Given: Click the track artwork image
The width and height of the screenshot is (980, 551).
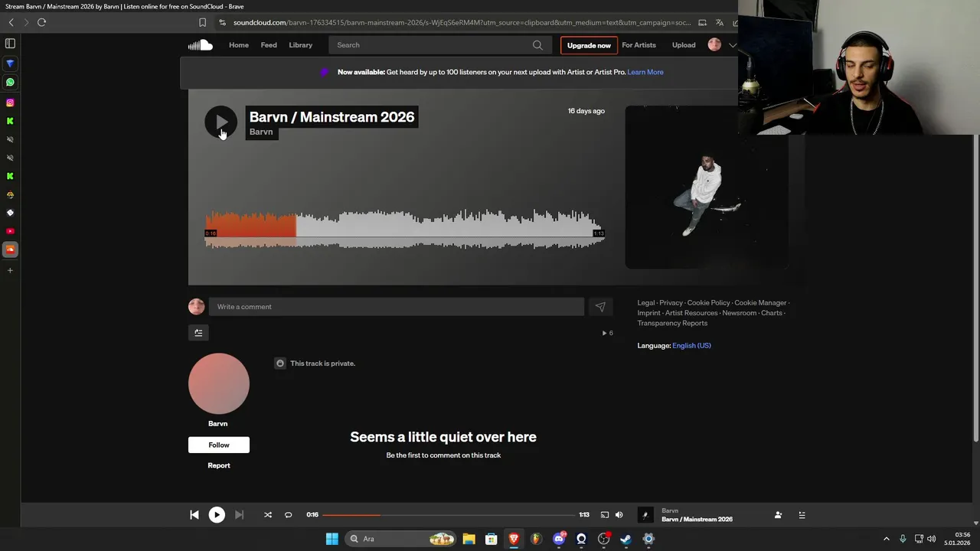Looking at the screenshot, I should point(707,187).
